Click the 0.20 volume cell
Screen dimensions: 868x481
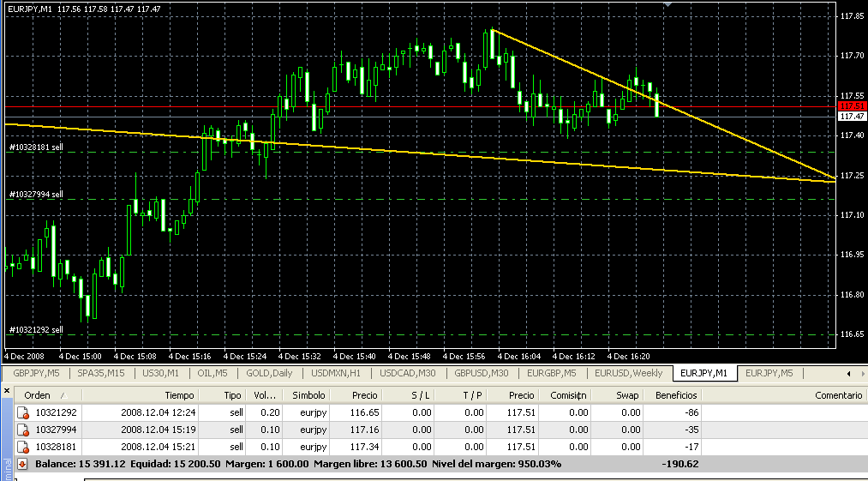pos(271,413)
